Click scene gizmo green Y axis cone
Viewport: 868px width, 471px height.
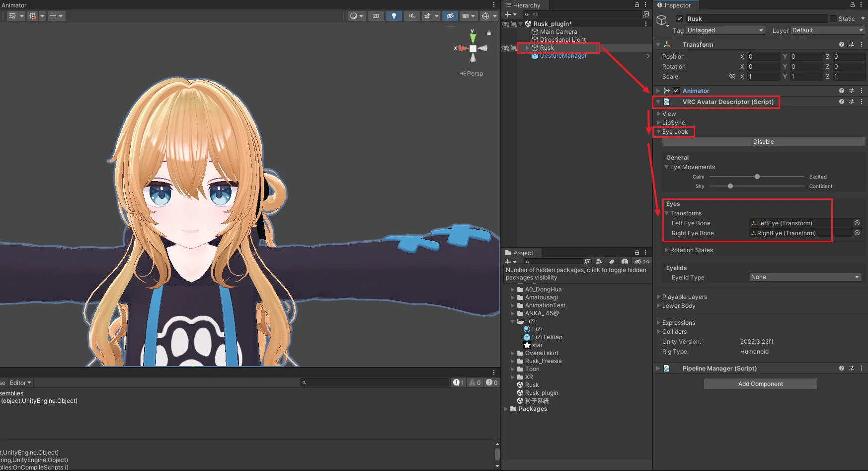(x=473, y=37)
